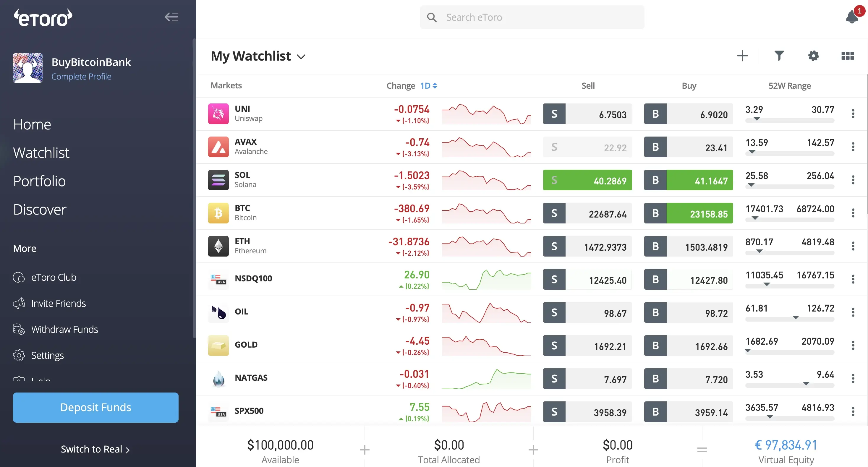Open the watchlist filter funnel

point(779,56)
